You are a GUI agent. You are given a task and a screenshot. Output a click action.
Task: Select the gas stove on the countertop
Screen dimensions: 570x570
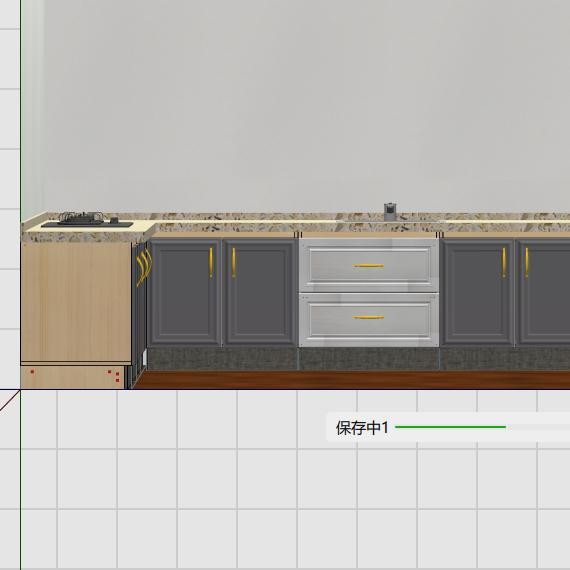coord(87,220)
